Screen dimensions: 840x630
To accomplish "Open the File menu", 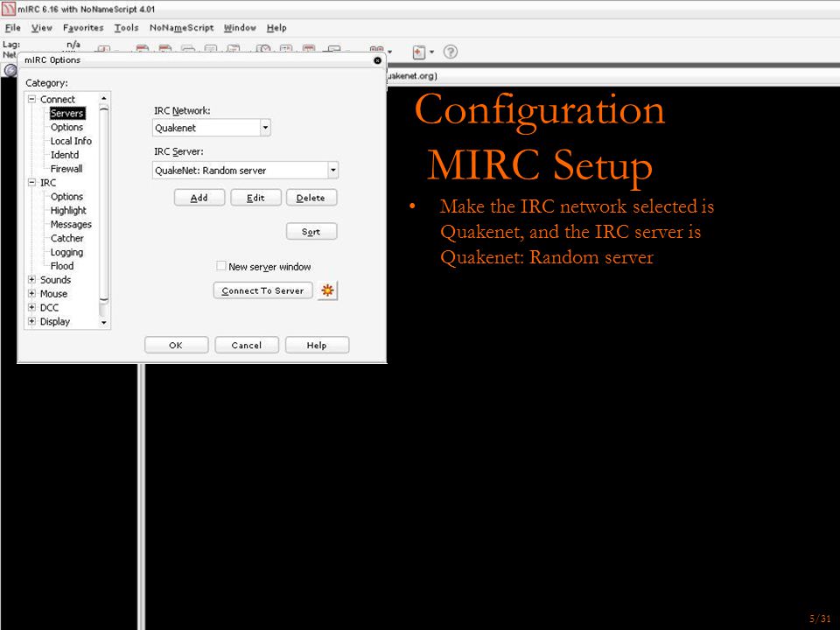I will click(13, 28).
